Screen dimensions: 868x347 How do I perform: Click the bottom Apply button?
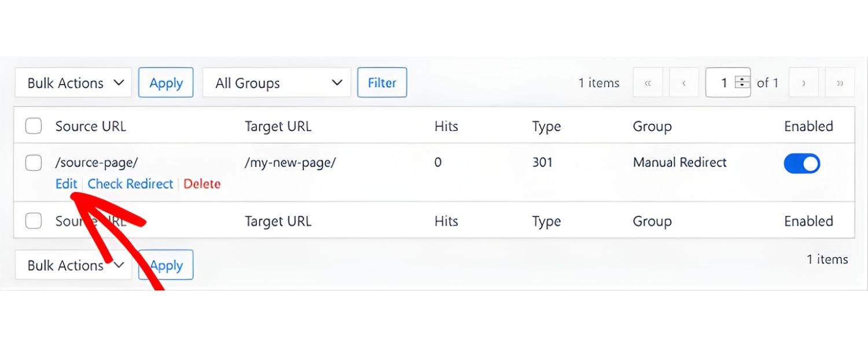pos(165,265)
